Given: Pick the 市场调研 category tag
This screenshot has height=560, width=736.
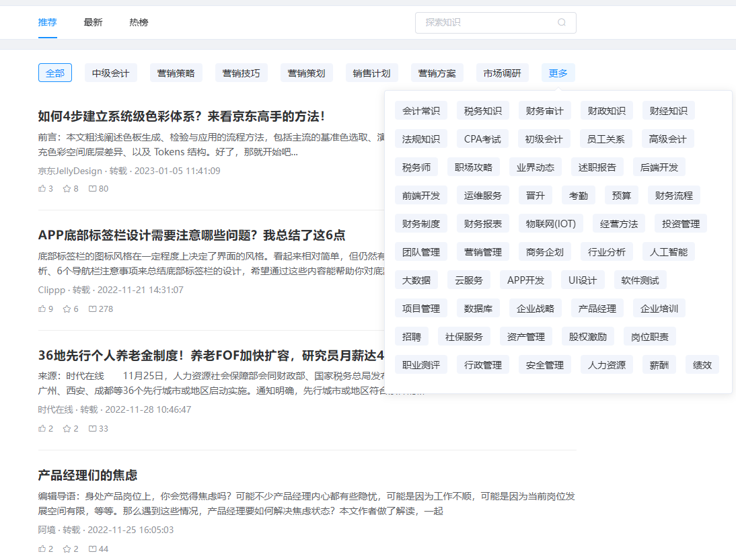Looking at the screenshot, I should tap(503, 73).
